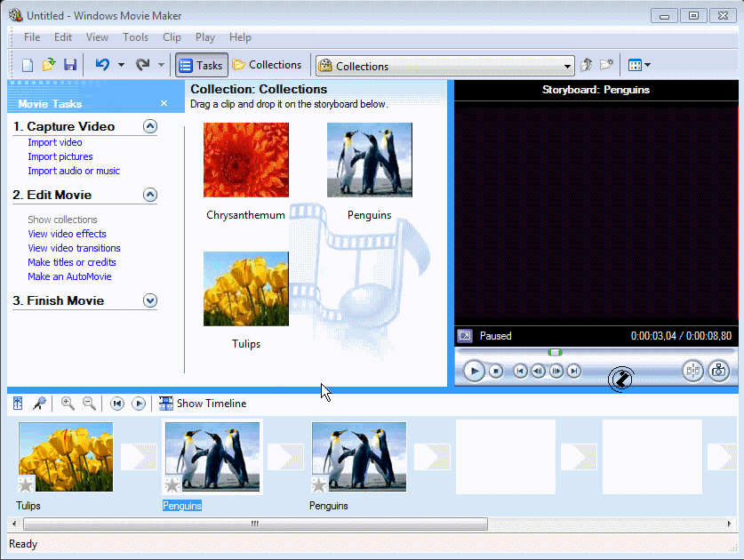Select the Chrysanthemum clip thumbnail
The height and width of the screenshot is (560, 744).
point(246,160)
